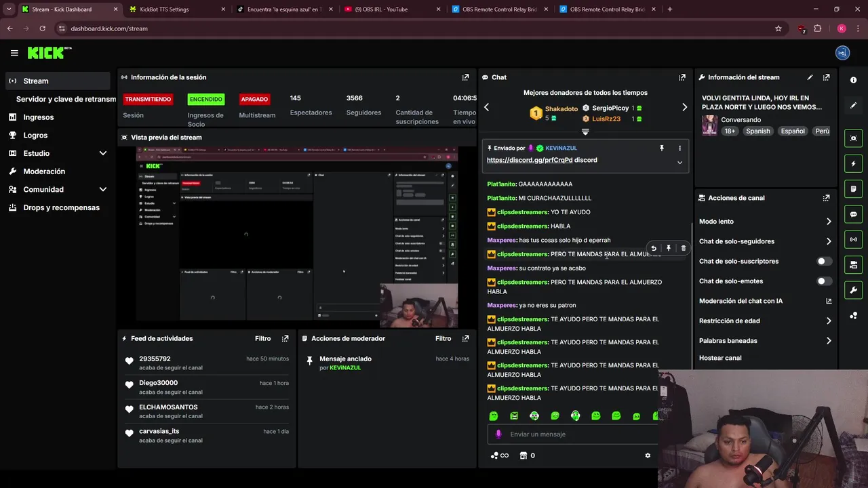Toggle channel actions camera widget in sidebar

(x=853, y=264)
